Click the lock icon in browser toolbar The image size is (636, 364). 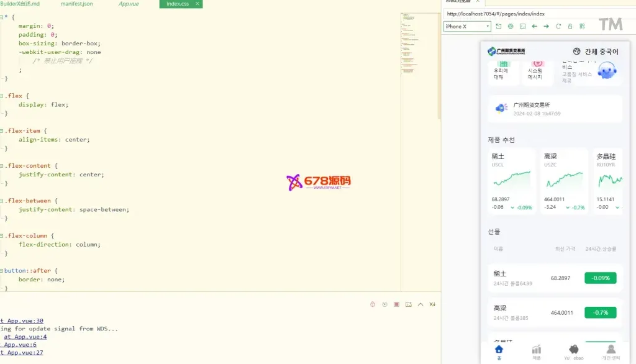[x=570, y=26]
